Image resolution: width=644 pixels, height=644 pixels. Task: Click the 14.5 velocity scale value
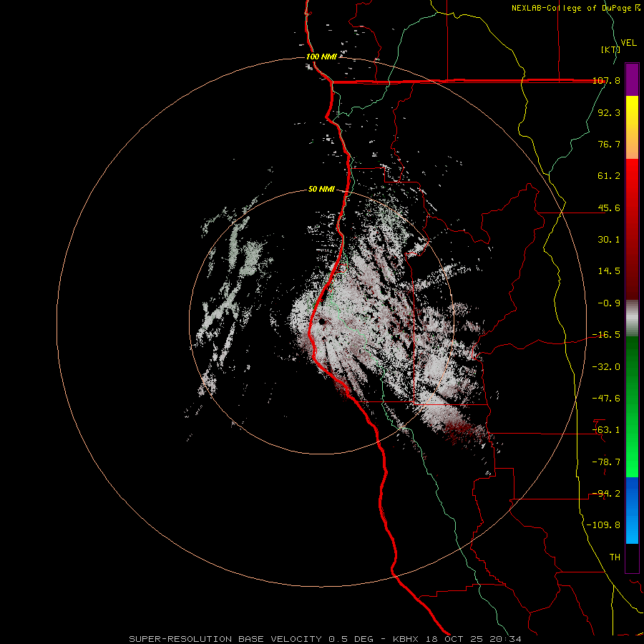[609, 271]
